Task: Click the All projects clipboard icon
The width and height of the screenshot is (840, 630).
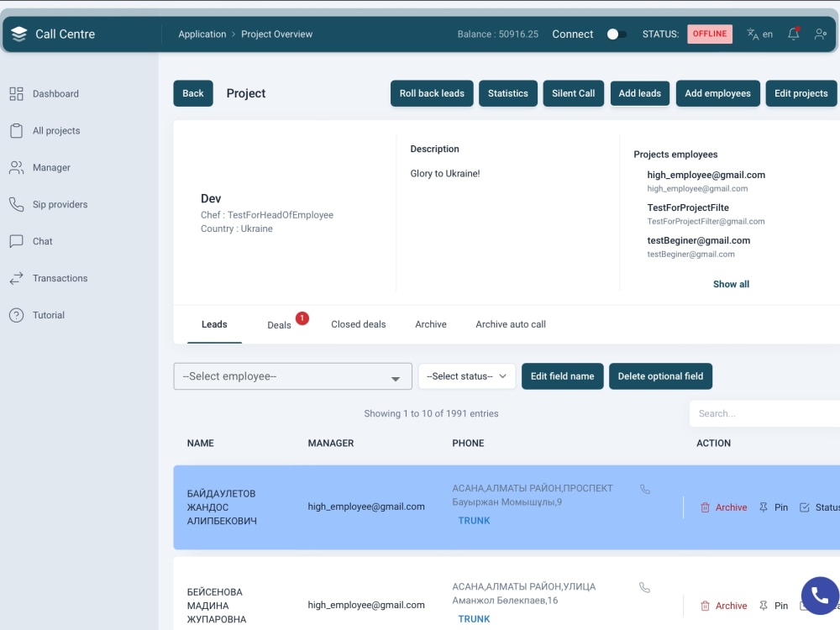Action: 16,131
